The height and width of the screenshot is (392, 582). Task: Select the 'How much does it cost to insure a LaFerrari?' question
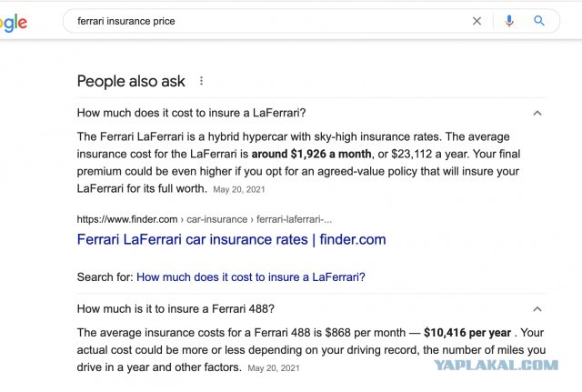tap(191, 113)
